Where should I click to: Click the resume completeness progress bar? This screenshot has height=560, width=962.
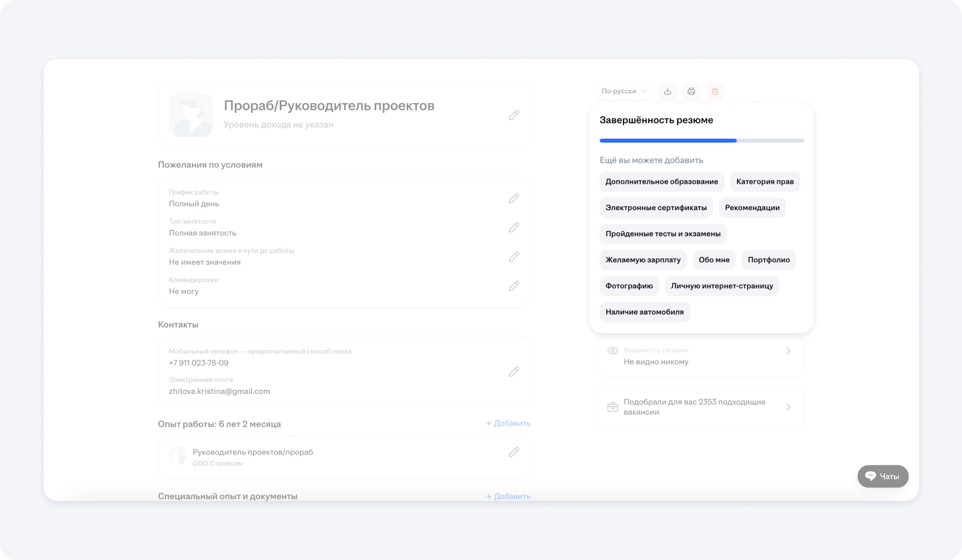701,140
